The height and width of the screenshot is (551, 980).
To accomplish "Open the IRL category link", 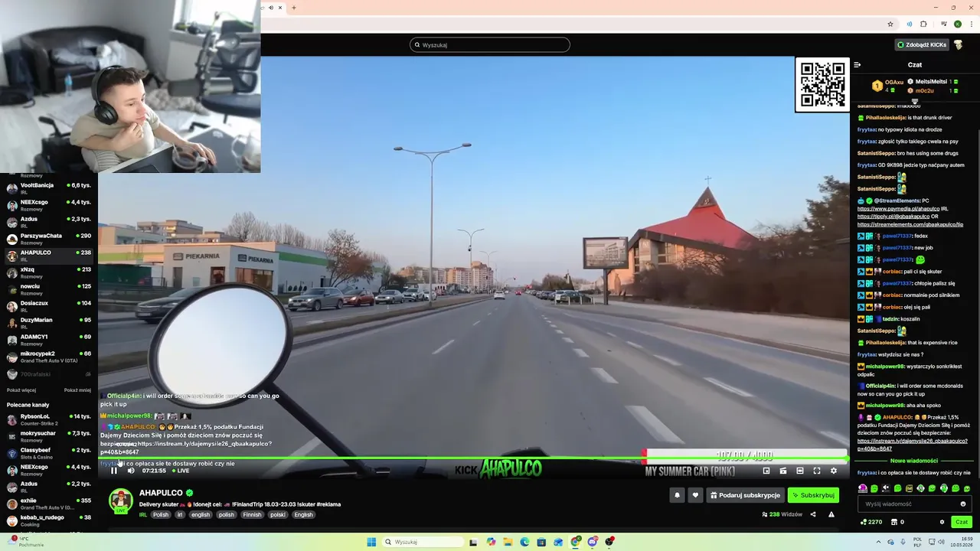I will coord(143,515).
